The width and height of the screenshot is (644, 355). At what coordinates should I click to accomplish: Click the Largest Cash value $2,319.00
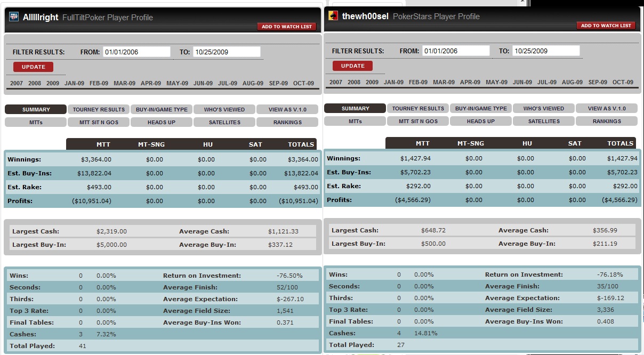111,231
